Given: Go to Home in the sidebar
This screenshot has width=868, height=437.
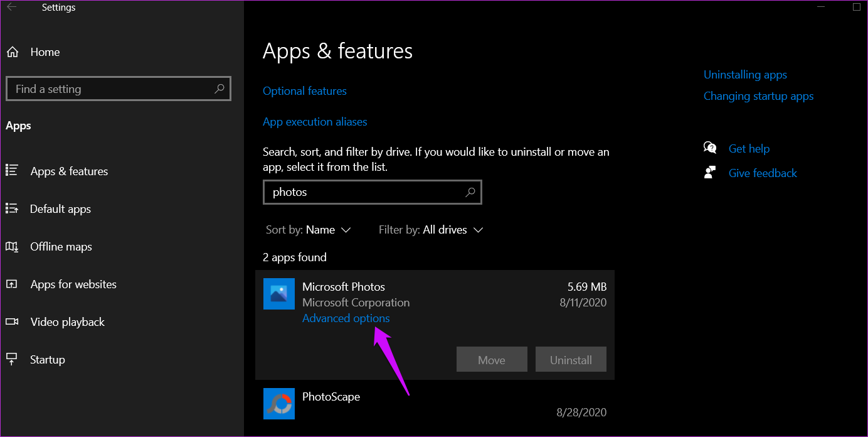Looking at the screenshot, I should [45, 52].
